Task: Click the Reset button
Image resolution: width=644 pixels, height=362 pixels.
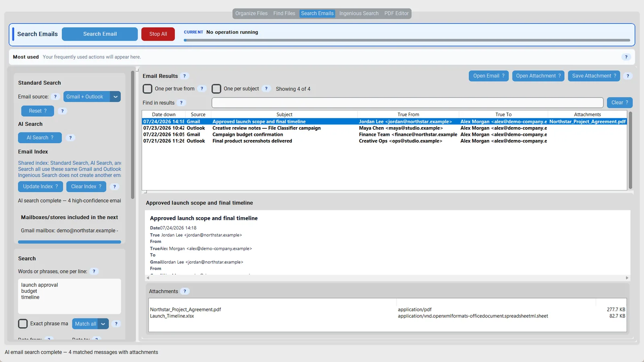Action: [38, 111]
